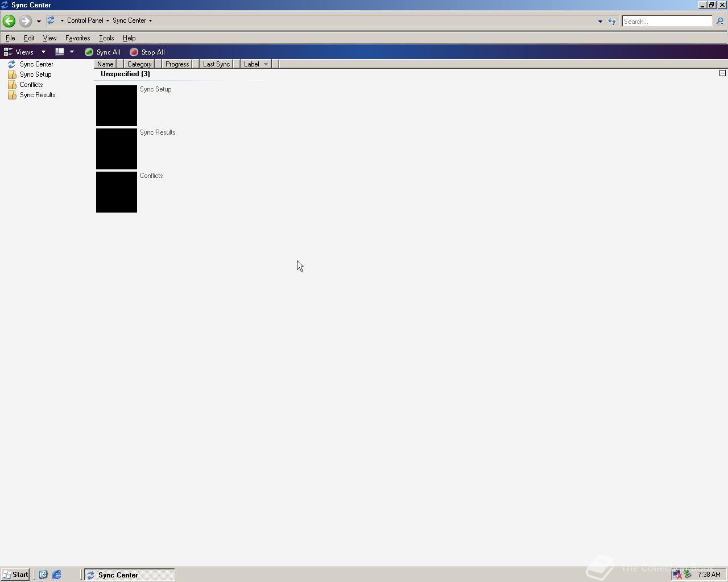728x582 pixels.
Task: Open the recent pages dropdown beside Forward
Action: (x=39, y=22)
